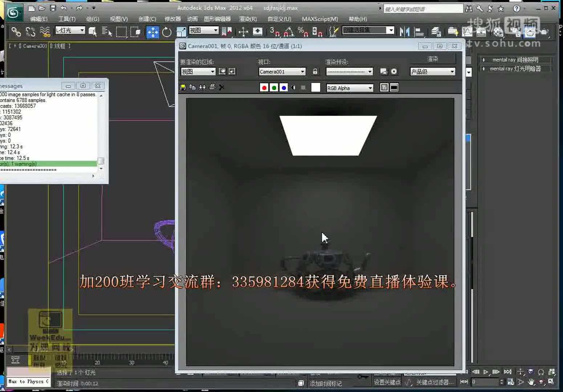Image resolution: width=563 pixels, height=392 pixels.
Task: Save the scene with the floppy disk icon
Action: [53, 8]
